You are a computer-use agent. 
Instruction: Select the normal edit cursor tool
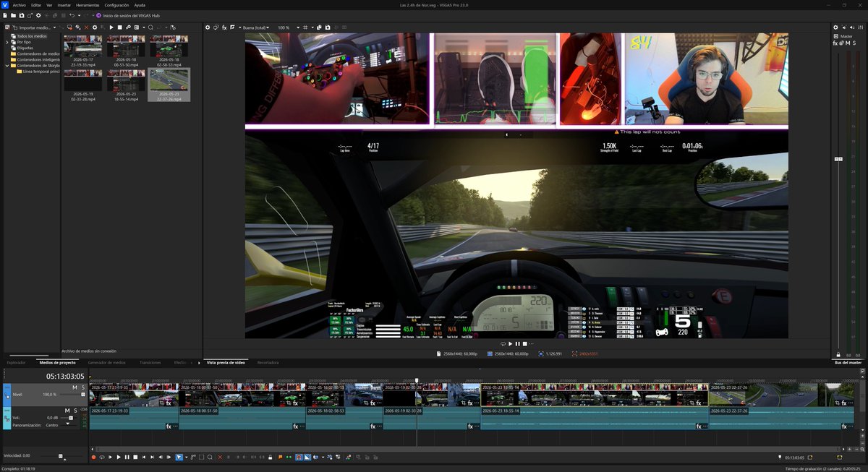(179, 458)
